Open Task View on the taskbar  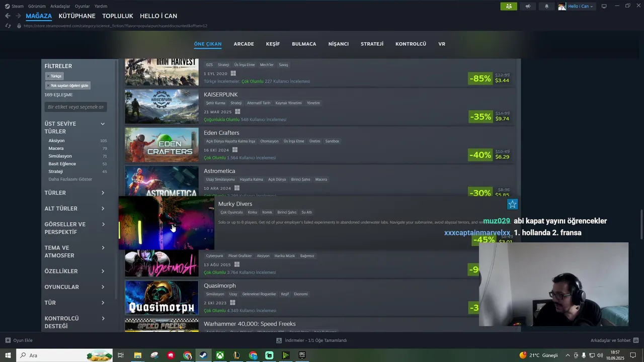tap(121, 355)
